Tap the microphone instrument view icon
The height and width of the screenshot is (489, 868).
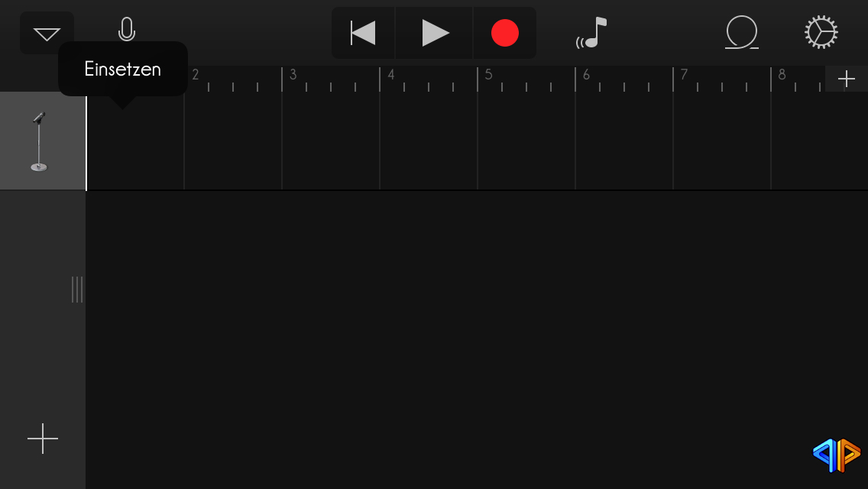coord(127,29)
